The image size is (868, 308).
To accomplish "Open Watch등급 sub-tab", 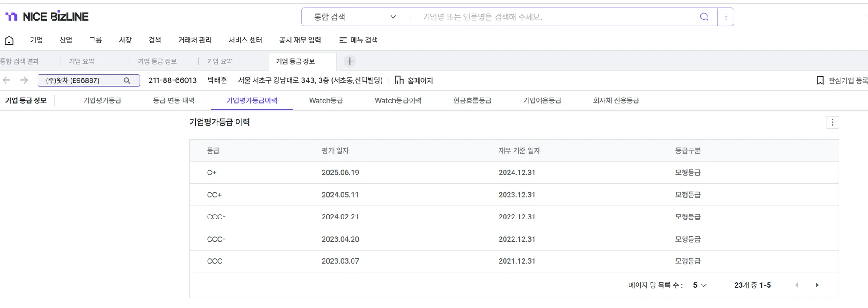I will click(x=326, y=101).
